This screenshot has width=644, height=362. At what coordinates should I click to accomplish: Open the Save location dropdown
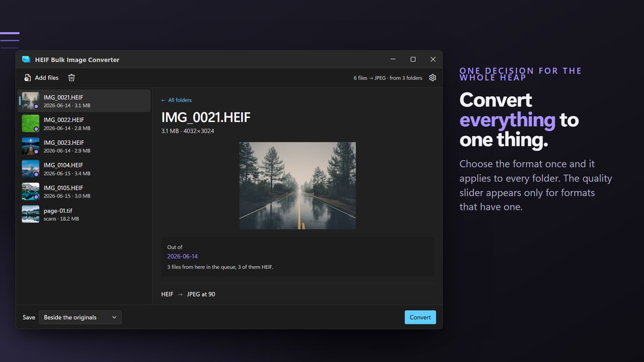80,317
